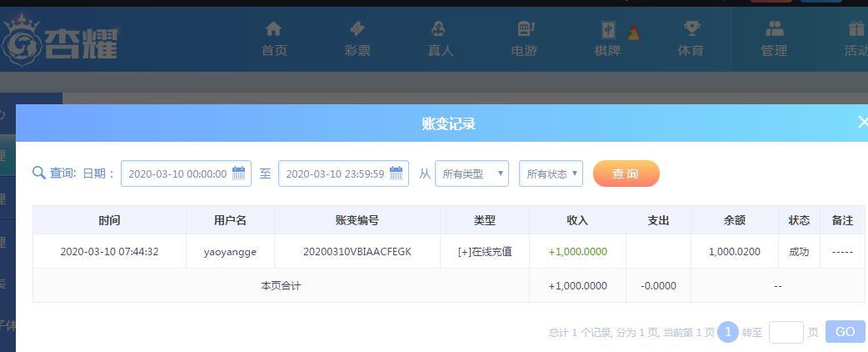Click the 时间 column header
The width and height of the screenshot is (868, 352).
pyautogui.click(x=109, y=220)
